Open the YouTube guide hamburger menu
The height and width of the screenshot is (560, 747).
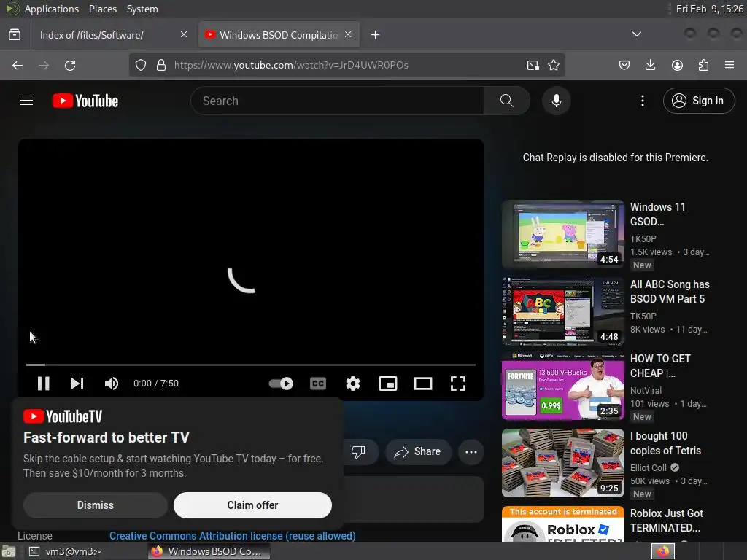point(26,101)
